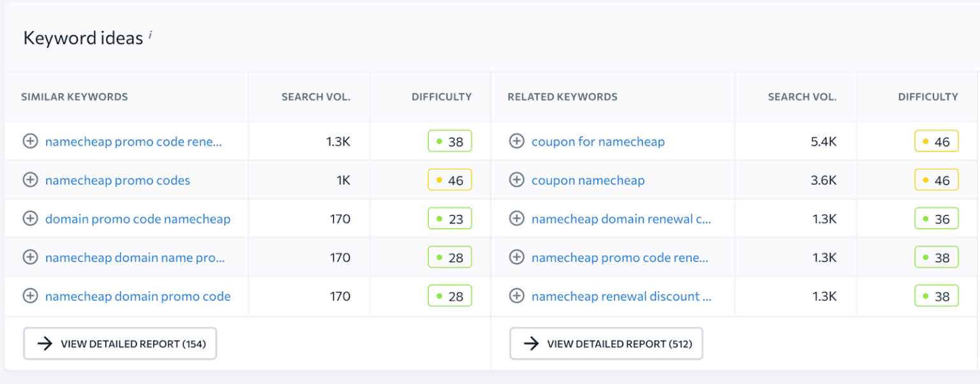This screenshot has height=384, width=980.
Task: Click 1.3K volume in "namecheap domain renewal c..." row
Action: 825,219
